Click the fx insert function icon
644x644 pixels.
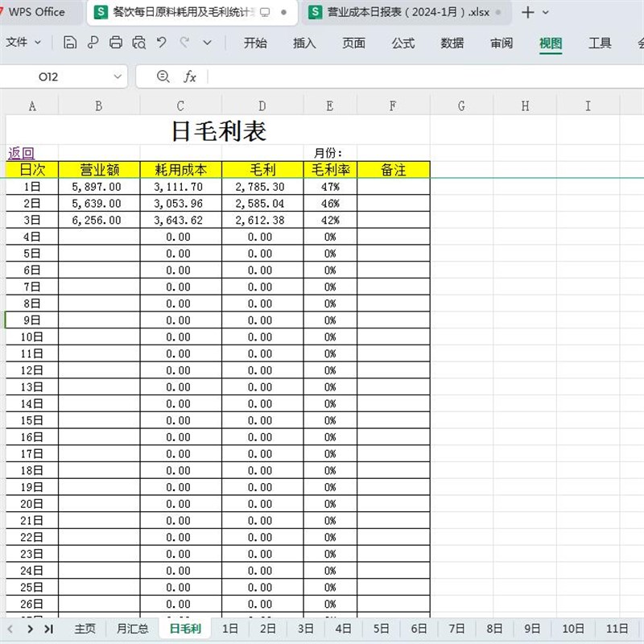(x=190, y=76)
